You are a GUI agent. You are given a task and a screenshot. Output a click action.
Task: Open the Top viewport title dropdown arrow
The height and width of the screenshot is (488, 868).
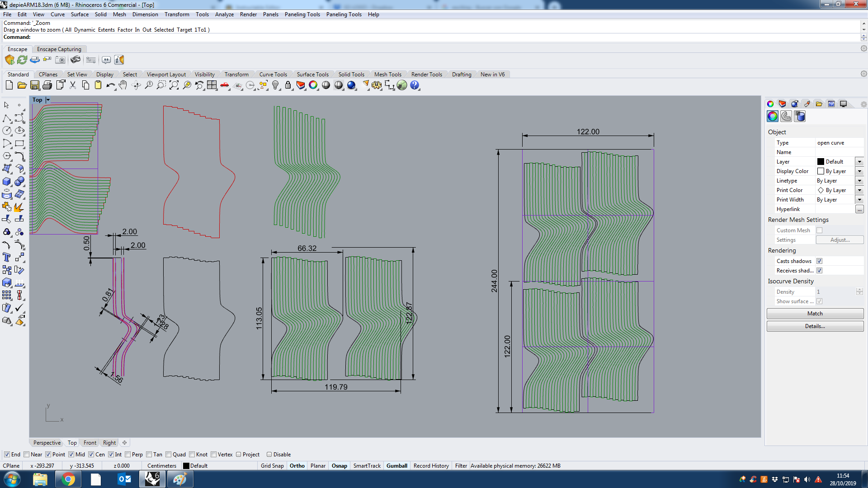pos(48,100)
